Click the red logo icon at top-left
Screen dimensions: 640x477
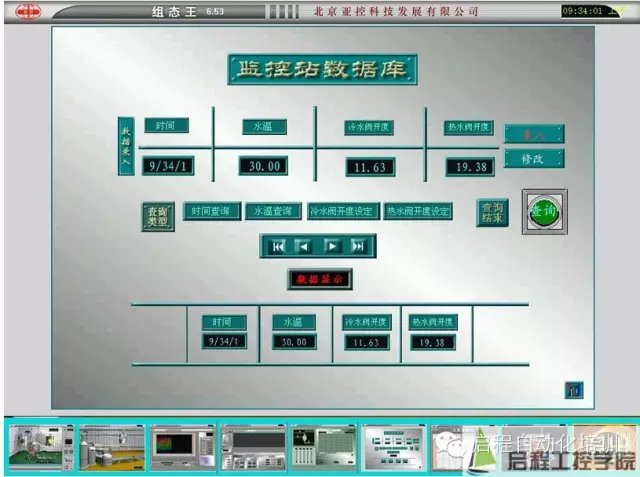click(27, 12)
